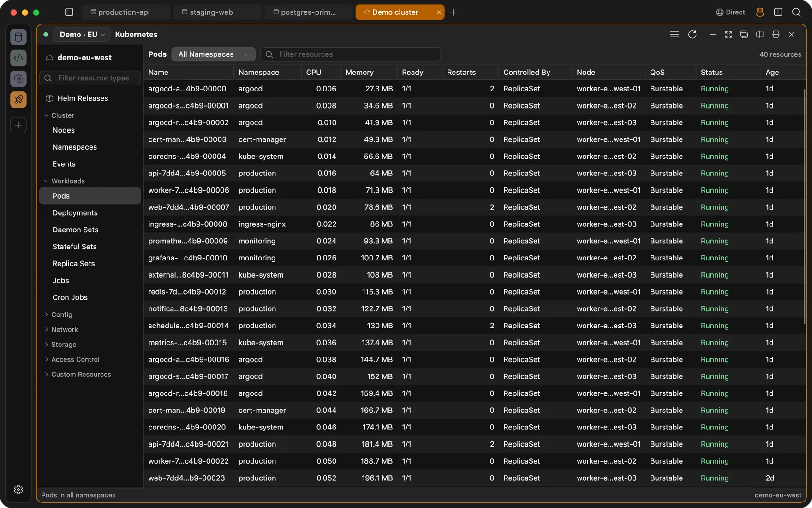Click the orange agent icon next to Direct
812x508 pixels.
760,12
